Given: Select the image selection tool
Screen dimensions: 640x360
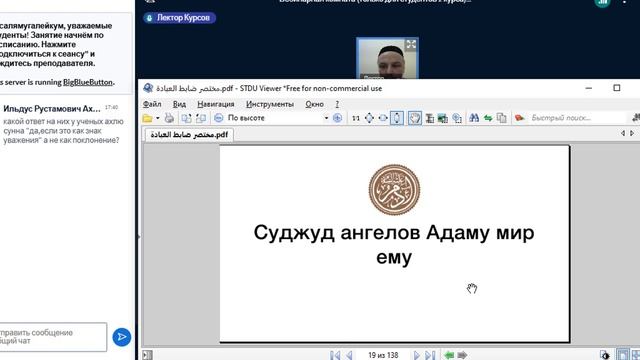Looking at the screenshot, I should click(x=443, y=118).
